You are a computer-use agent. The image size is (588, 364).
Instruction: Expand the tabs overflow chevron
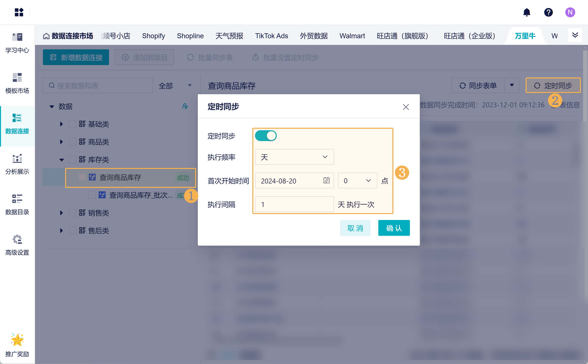[x=575, y=35]
